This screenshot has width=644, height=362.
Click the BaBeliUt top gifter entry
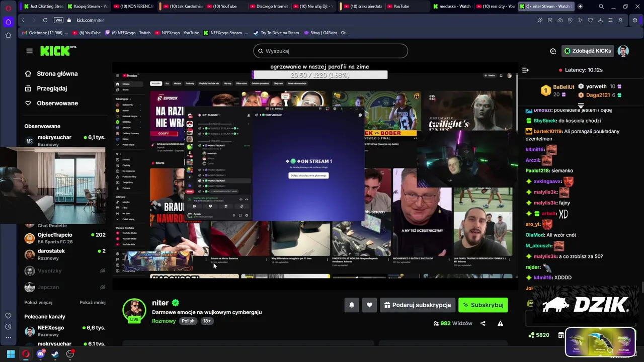point(557,90)
